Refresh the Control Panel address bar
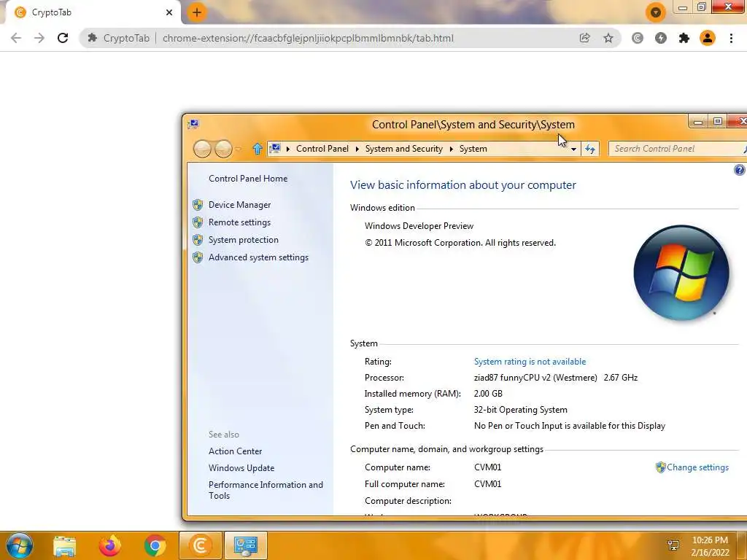This screenshot has height=560, width=747. click(590, 149)
